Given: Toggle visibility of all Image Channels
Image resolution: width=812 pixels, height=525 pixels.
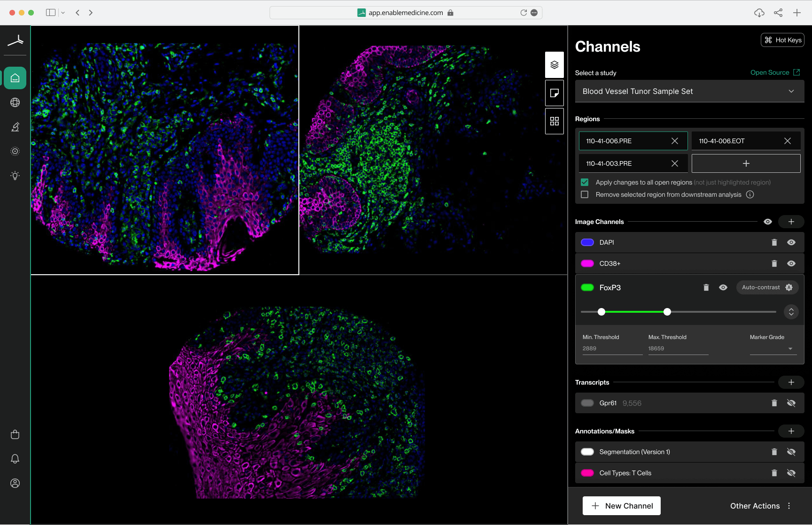Looking at the screenshot, I should click(768, 222).
